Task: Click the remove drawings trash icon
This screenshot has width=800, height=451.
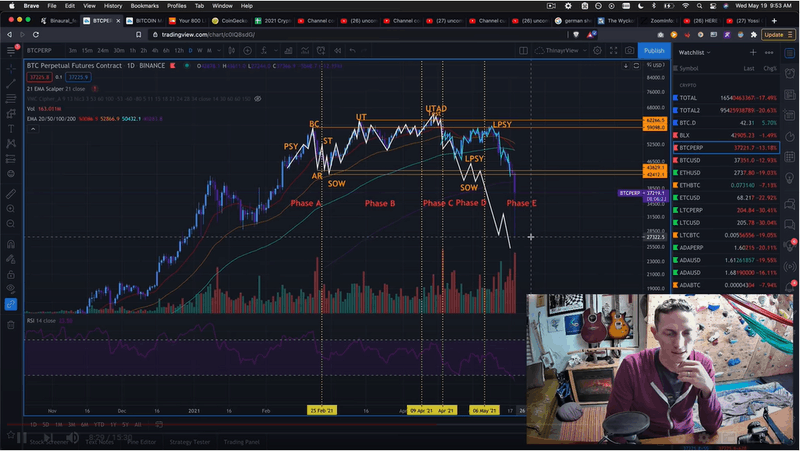Action: coord(11,325)
